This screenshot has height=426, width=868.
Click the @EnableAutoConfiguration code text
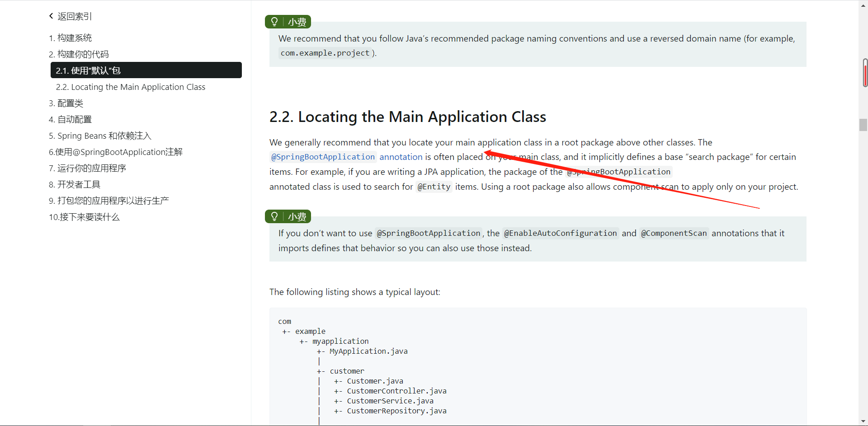point(561,233)
